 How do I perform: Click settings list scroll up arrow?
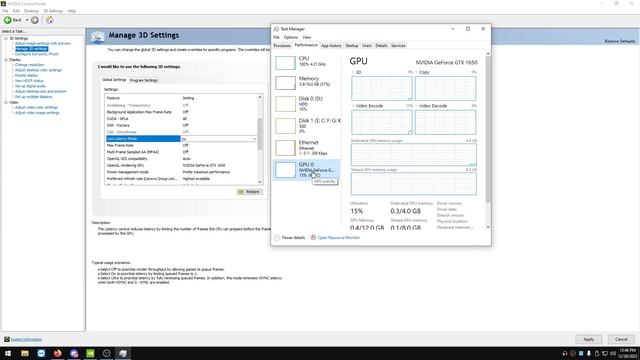(260, 98)
